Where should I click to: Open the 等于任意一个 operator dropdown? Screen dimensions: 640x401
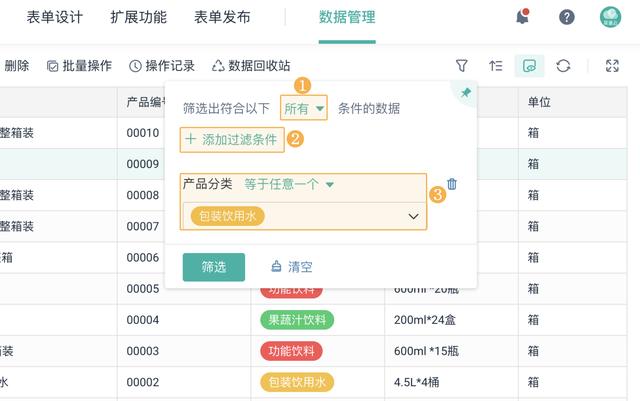289,184
